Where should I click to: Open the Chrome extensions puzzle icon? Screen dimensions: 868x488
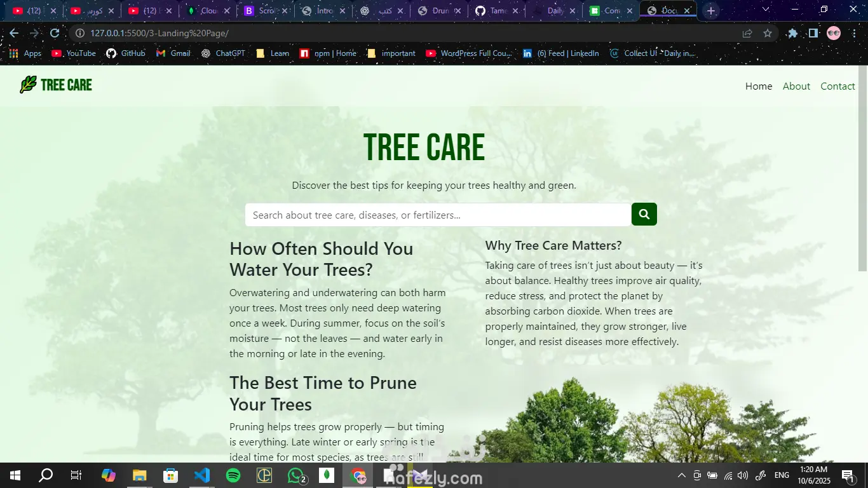(793, 33)
